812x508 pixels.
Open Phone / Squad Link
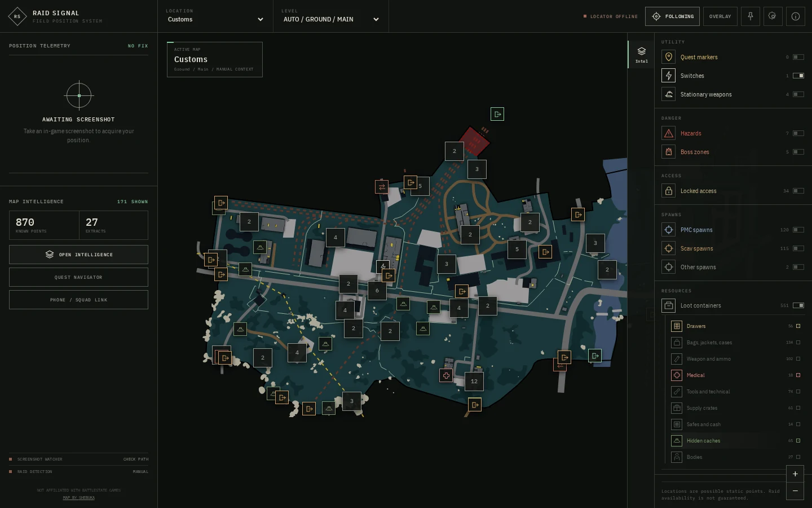78,300
